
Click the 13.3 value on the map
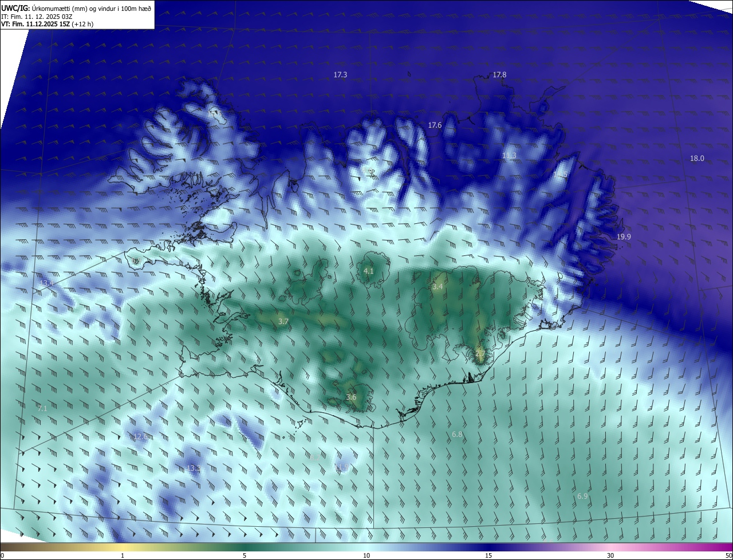[x=194, y=468]
